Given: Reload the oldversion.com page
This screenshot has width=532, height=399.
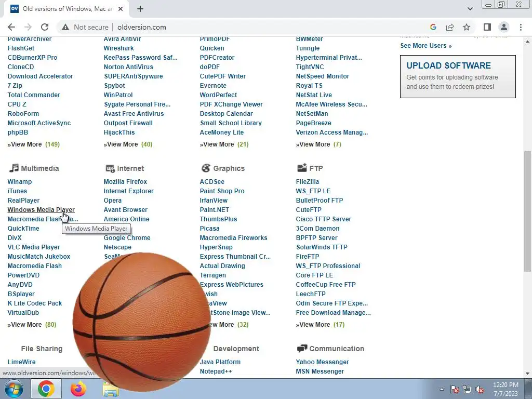Looking at the screenshot, I should (x=45, y=27).
